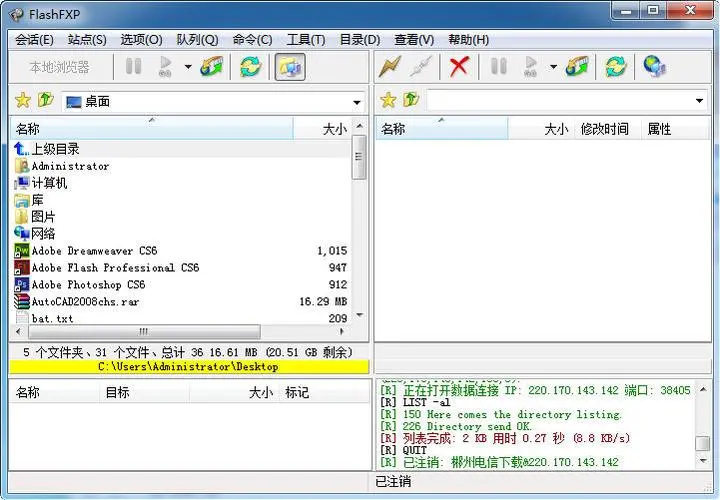Click the globe remote browser icon

tap(654, 67)
